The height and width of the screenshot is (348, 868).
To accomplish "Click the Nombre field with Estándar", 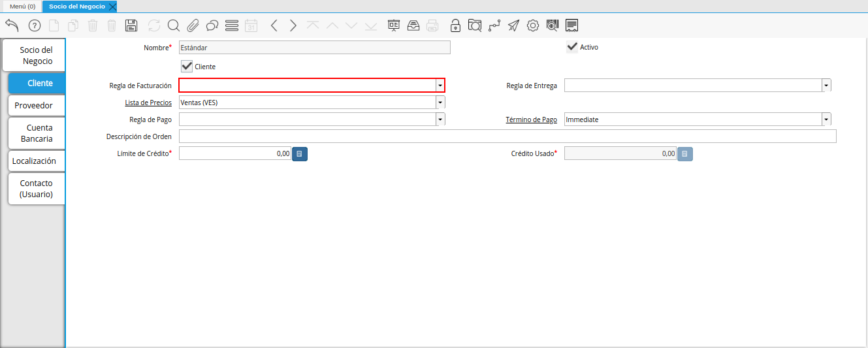I will pos(315,47).
